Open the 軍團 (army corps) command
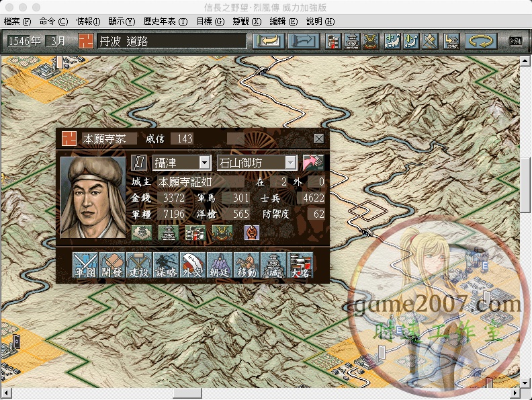The image size is (532, 400). [85, 265]
